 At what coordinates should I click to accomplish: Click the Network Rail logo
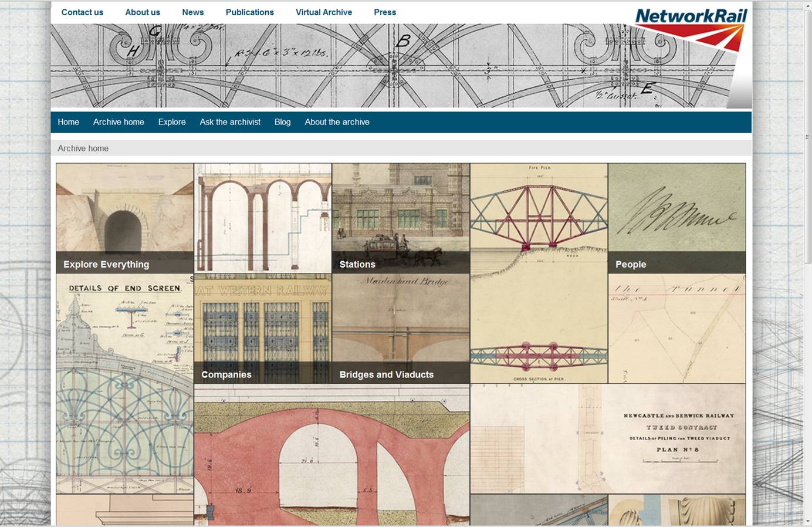click(x=690, y=15)
